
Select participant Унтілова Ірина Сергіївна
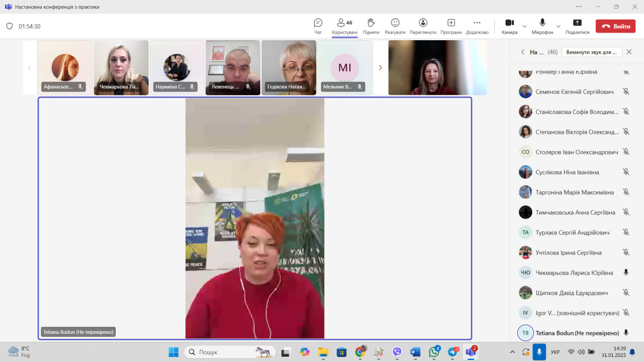pos(575,252)
